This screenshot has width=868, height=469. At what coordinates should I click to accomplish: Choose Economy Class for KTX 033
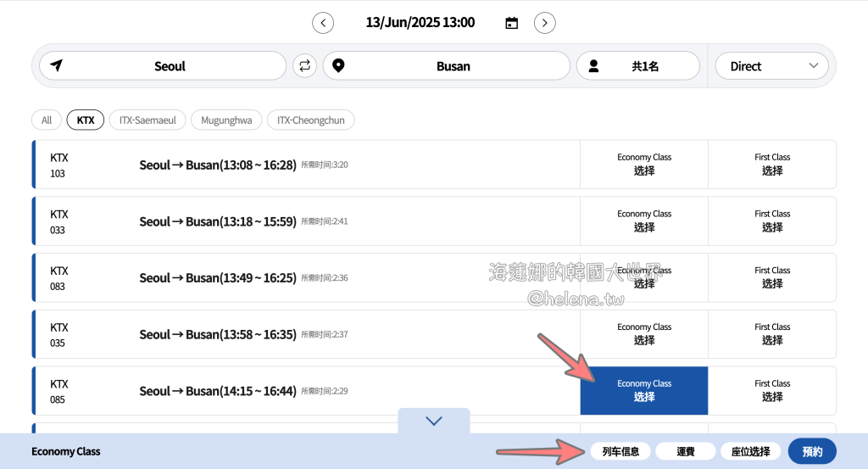(x=644, y=221)
